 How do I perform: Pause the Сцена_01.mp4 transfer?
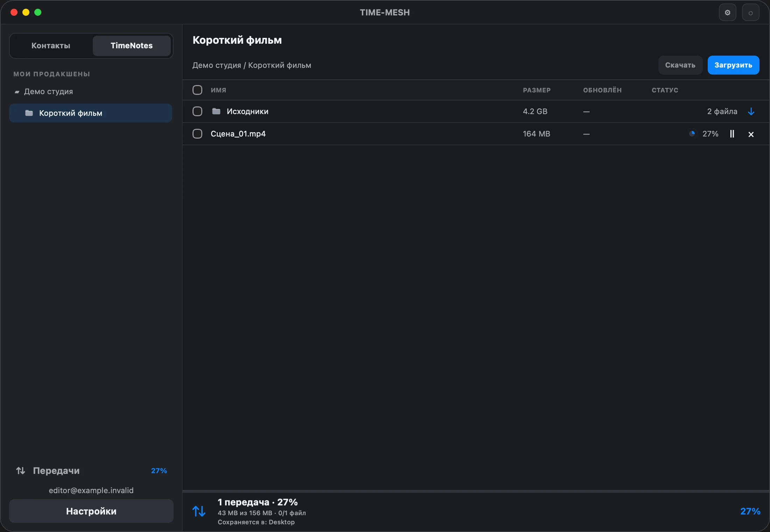pos(732,134)
